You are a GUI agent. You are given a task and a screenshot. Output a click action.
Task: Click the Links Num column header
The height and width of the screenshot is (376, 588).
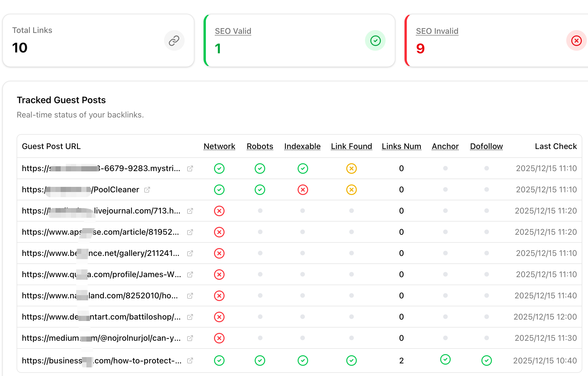[x=401, y=146]
